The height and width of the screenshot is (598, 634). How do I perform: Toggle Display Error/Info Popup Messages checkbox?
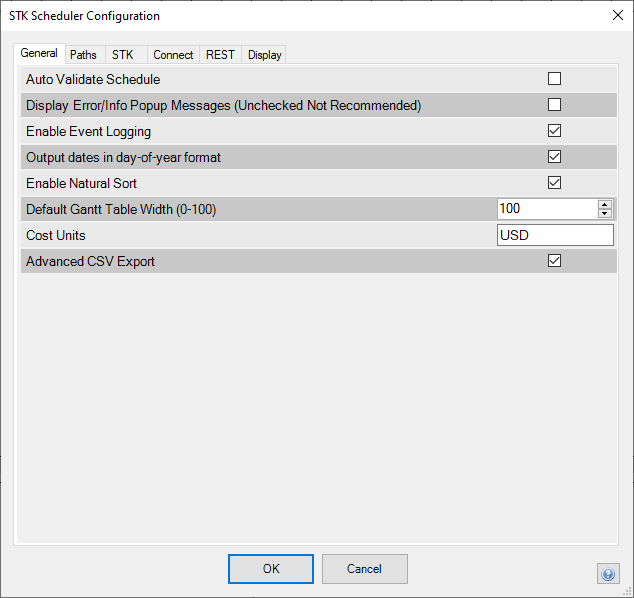(554, 105)
